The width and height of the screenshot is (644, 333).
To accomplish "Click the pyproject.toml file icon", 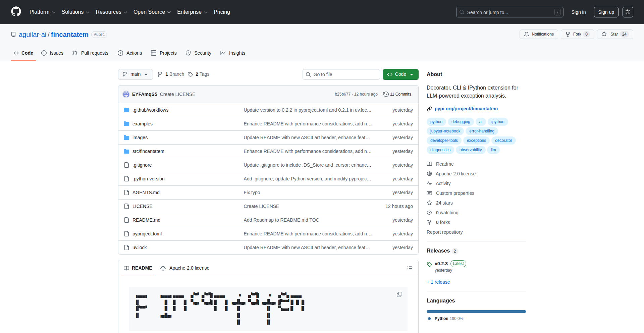I will [126, 234].
